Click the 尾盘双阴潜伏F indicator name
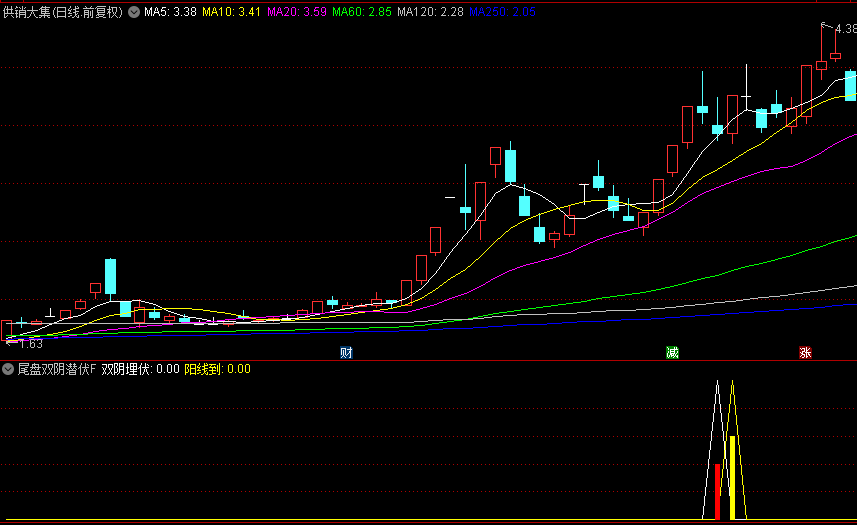The width and height of the screenshot is (857, 525). [x=56, y=369]
